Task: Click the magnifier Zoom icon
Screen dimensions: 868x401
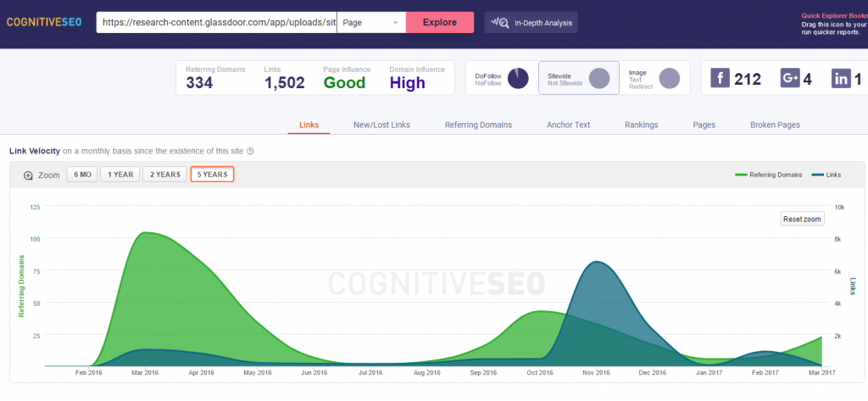Action: tap(28, 175)
